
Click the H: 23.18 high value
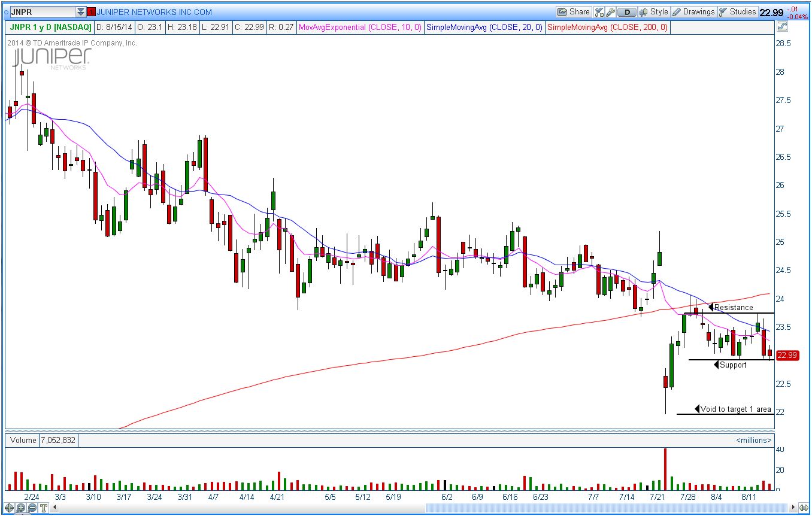click(x=184, y=28)
